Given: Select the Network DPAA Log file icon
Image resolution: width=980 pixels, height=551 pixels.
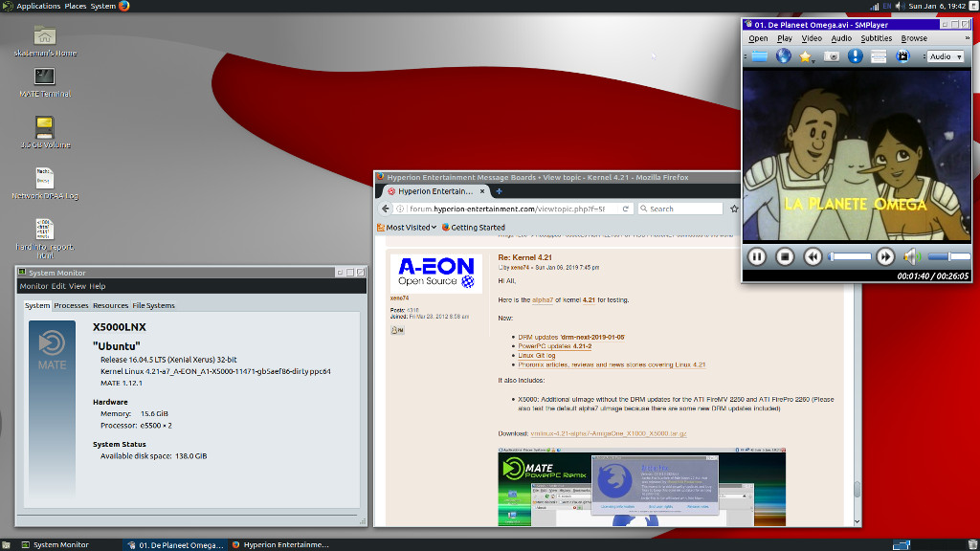Looking at the screenshot, I should click(x=44, y=184).
